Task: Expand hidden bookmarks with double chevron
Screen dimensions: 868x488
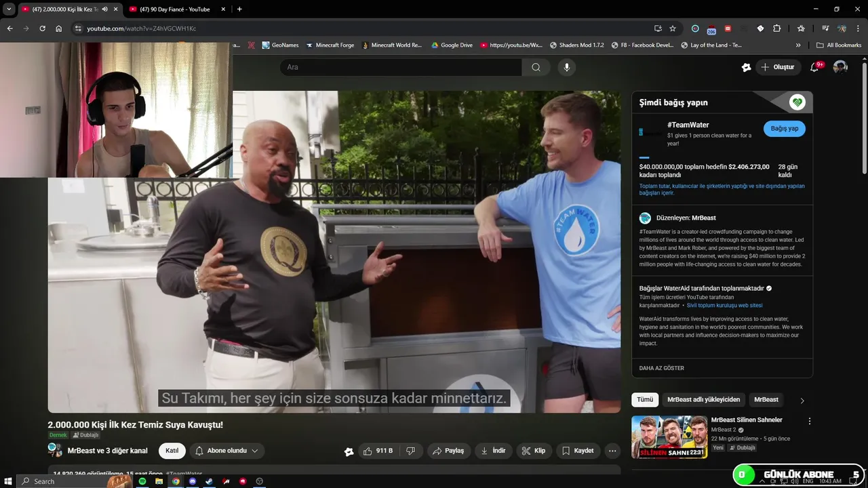Action: tap(798, 45)
